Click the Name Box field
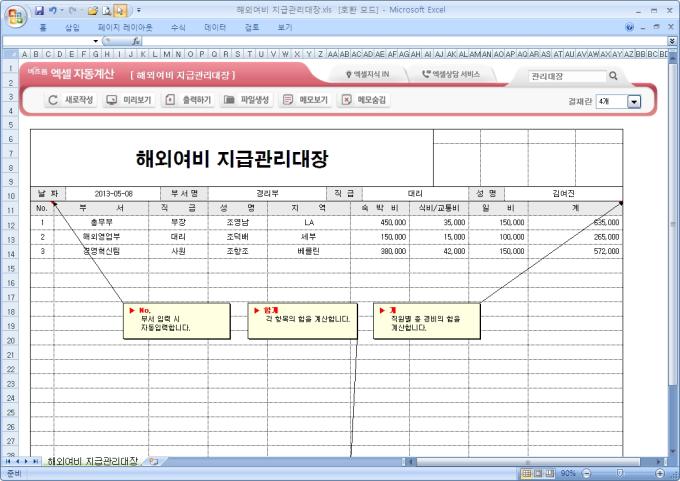The height and width of the screenshot is (481, 680). point(47,41)
